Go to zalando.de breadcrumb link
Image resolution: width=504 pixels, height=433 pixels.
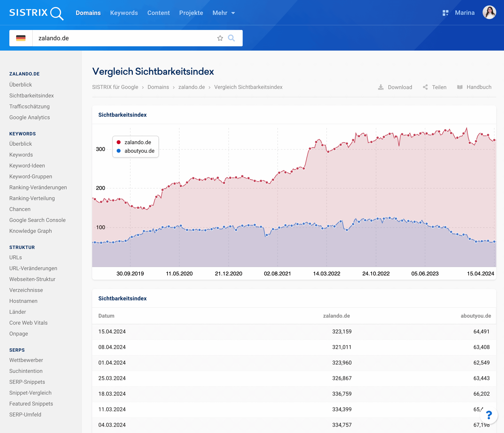[191, 87]
